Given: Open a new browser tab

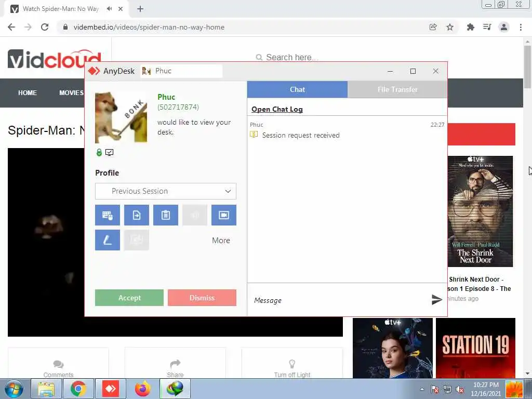Looking at the screenshot, I should tap(140, 9).
